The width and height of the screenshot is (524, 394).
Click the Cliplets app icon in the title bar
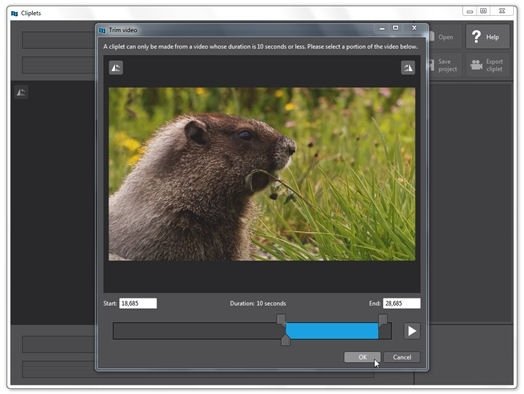(14, 13)
